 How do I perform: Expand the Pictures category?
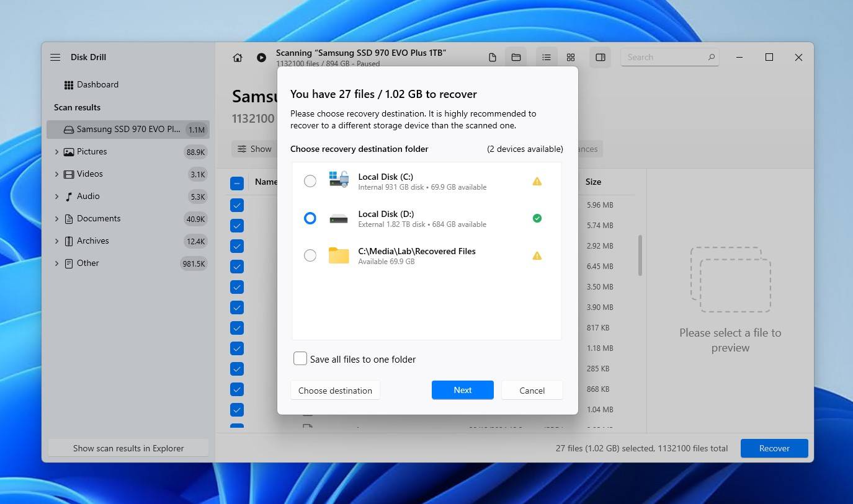coord(56,151)
